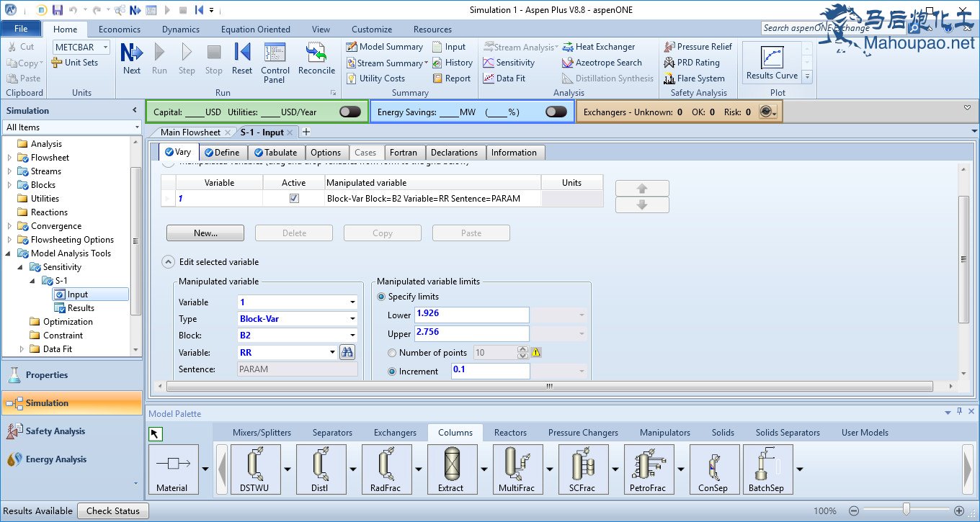Viewport: 980px width, 522px height.
Task: Select the PetroFrac column model
Action: [649, 470]
